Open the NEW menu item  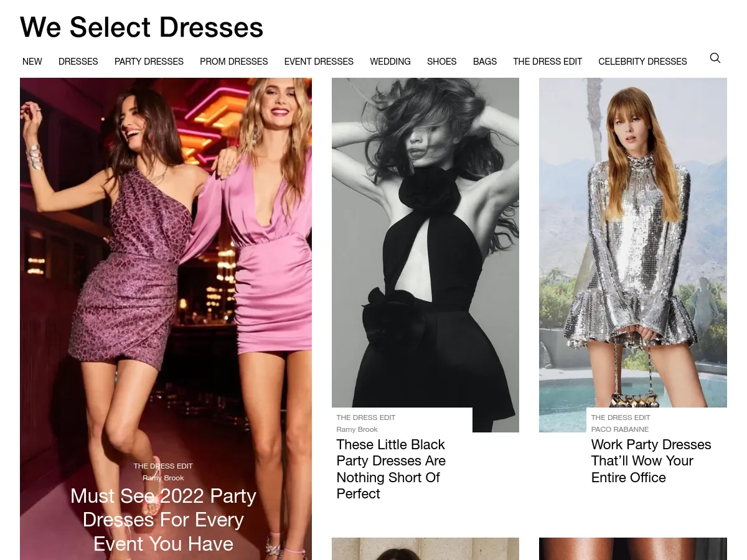[x=32, y=62]
